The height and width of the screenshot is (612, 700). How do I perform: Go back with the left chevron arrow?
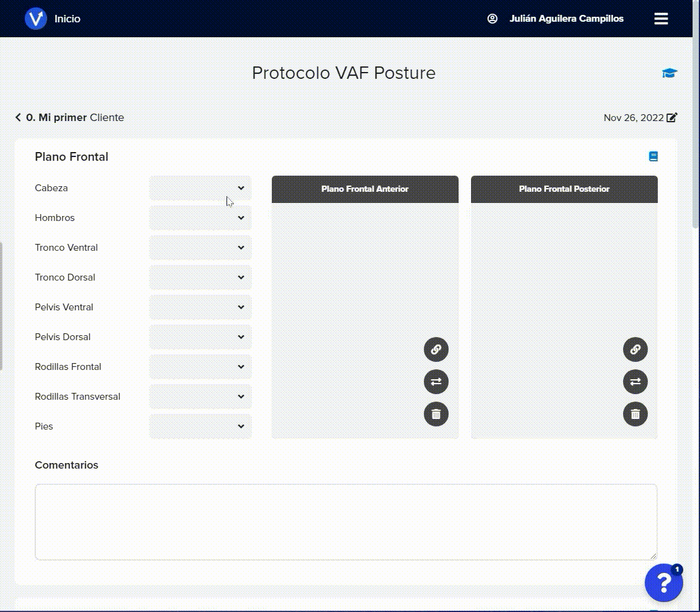coord(18,117)
